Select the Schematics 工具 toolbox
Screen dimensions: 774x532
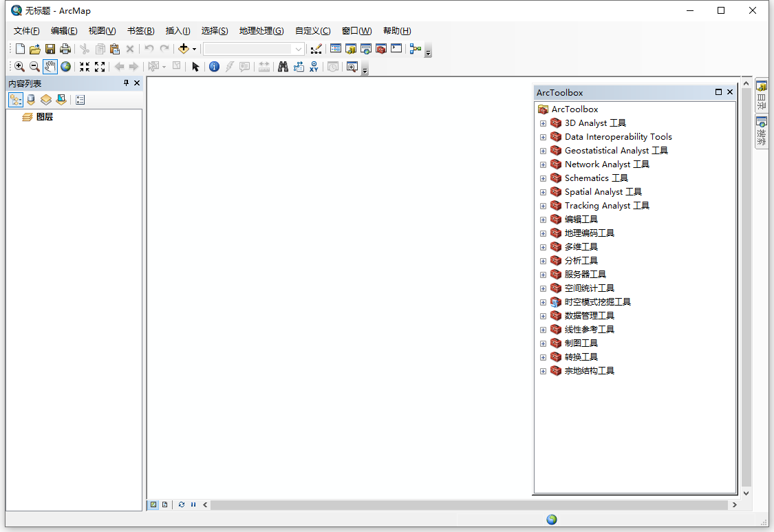596,178
